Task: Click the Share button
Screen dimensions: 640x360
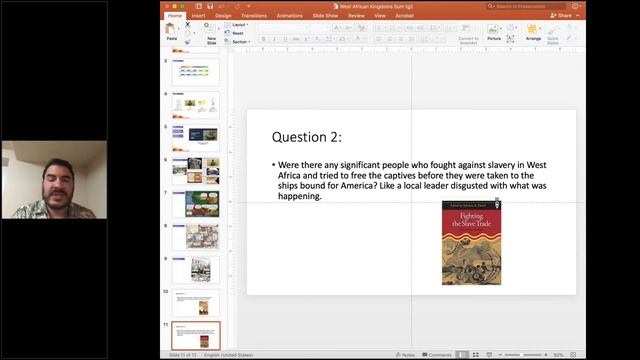Action: [562, 16]
